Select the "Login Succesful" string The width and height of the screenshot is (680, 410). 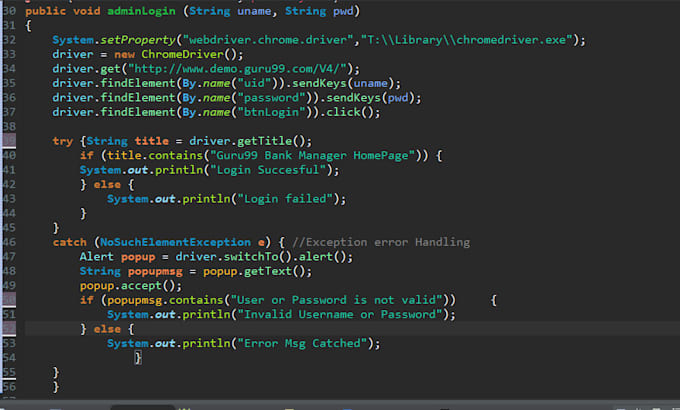(x=268, y=170)
